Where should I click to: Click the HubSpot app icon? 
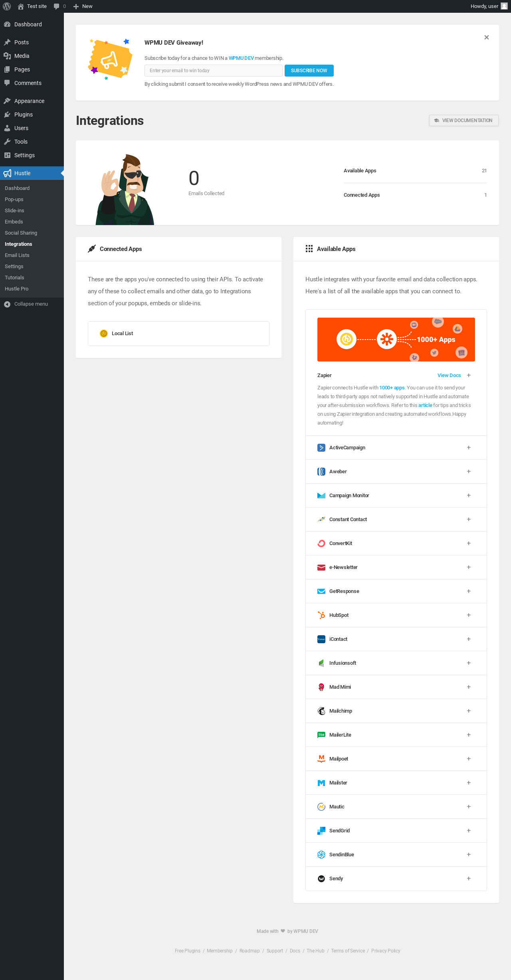click(x=321, y=615)
